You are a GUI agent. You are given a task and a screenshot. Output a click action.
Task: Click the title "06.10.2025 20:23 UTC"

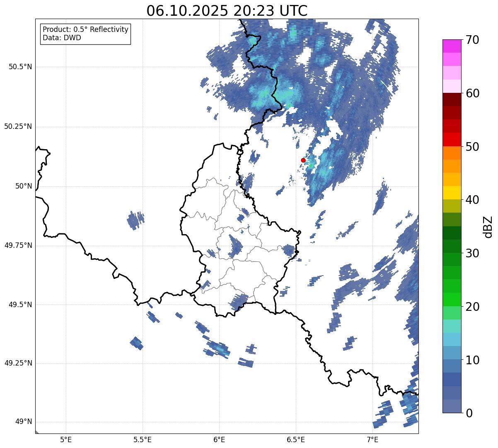(x=227, y=11)
